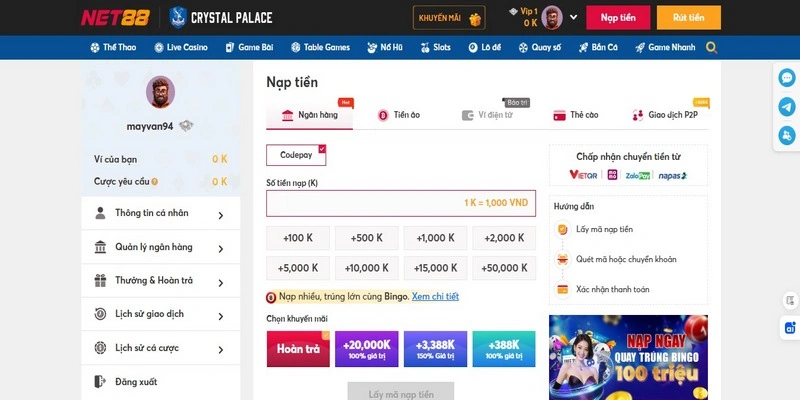The height and width of the screenshot is (400, 800).
Task: Click the search magnifier icon
Action: 712,48
